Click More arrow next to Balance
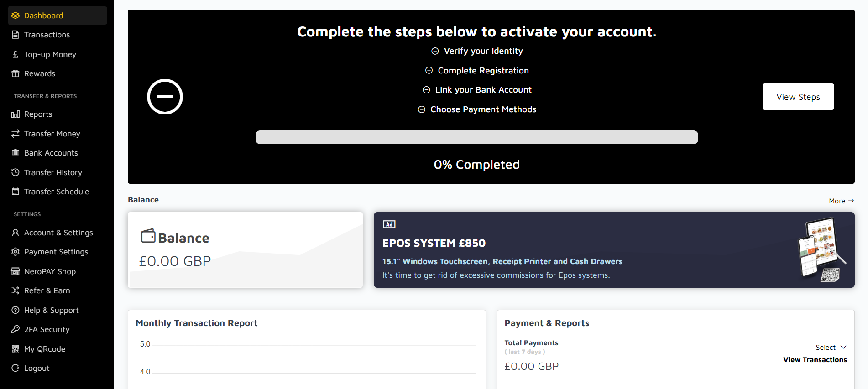 coord(841,201)
